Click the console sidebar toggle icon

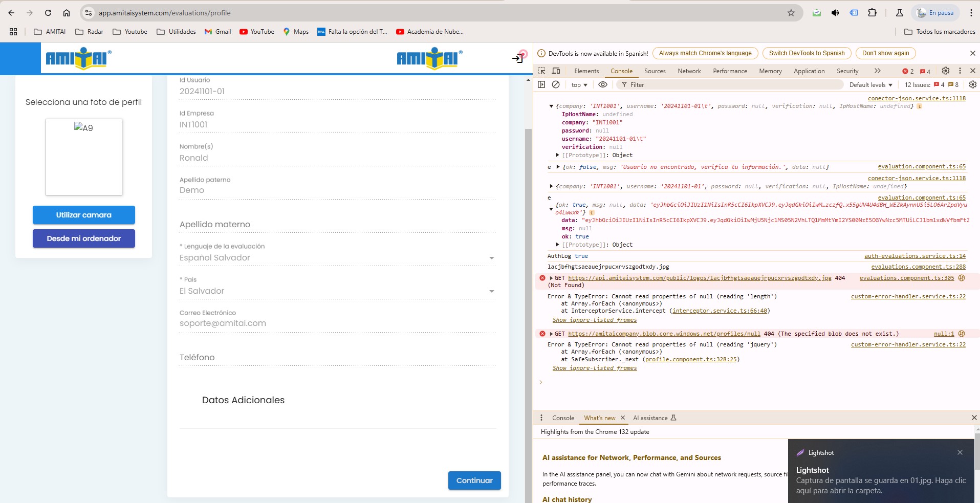click(541, 85)
